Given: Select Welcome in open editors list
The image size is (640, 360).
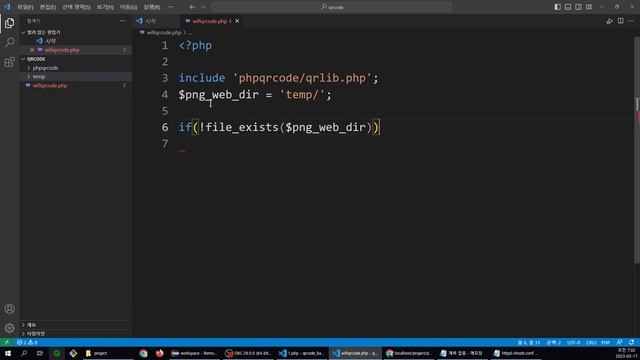Looking at the screenshot, I should [x=51, y=41].
